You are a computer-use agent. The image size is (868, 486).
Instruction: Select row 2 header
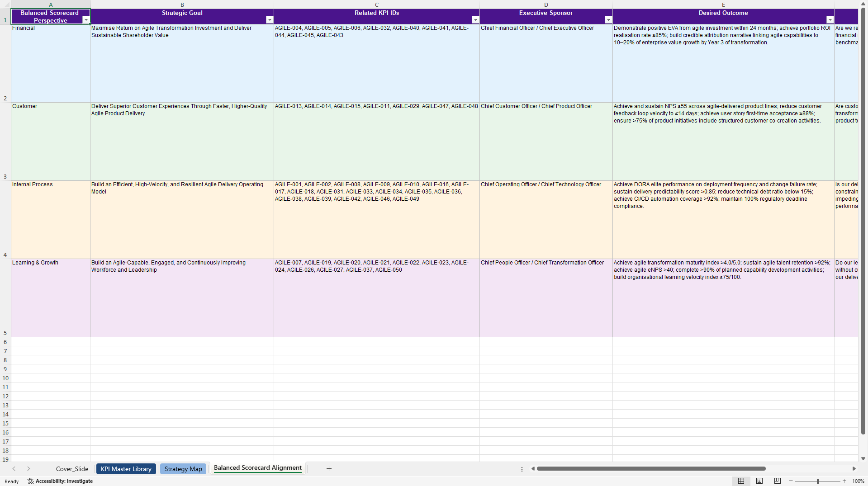pos(5,63)
